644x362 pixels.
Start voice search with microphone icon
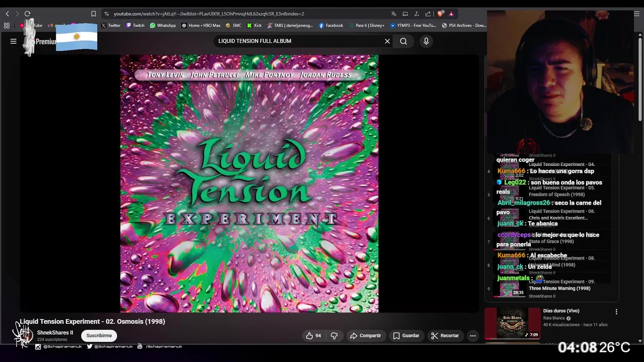click(x=426, y=41)
